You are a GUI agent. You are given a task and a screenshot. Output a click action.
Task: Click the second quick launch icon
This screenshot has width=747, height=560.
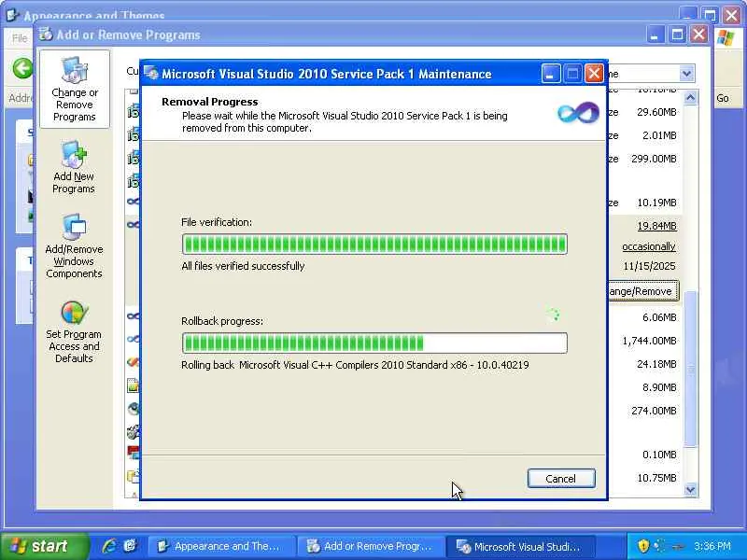point(130,546)
